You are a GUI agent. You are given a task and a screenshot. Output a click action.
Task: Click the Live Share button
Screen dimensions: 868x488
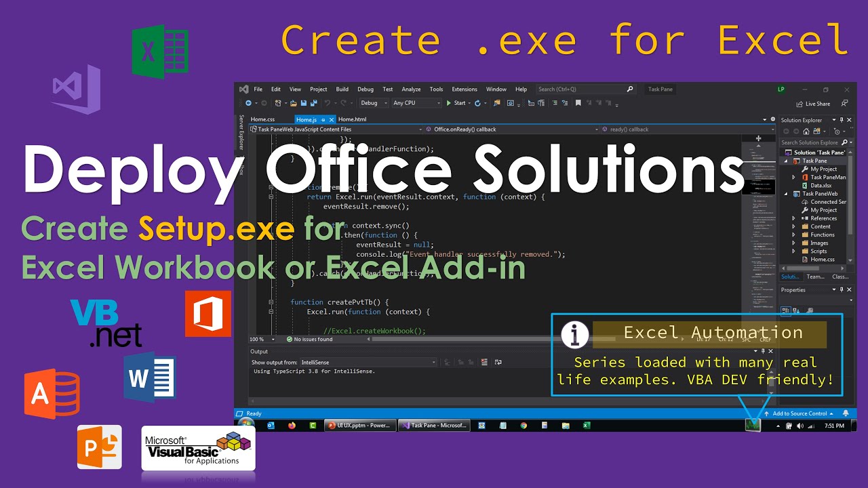coord(812,104)
